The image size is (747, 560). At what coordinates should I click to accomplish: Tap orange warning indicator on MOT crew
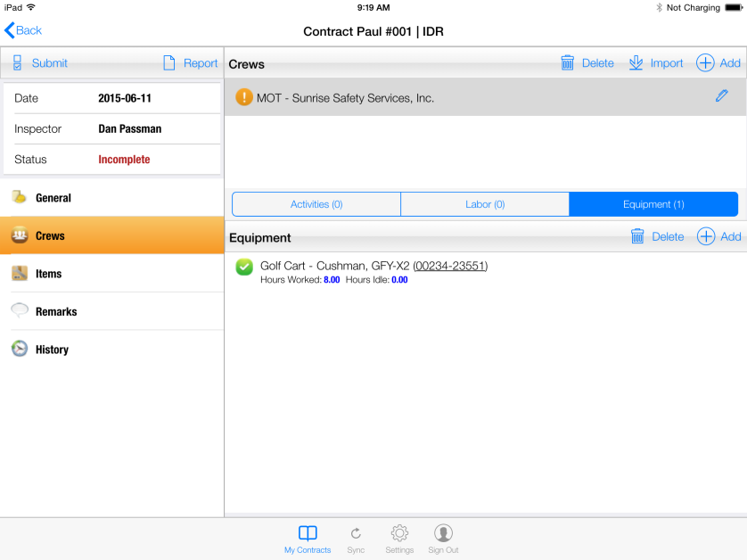pyautogui.click(x=244, y=97)
